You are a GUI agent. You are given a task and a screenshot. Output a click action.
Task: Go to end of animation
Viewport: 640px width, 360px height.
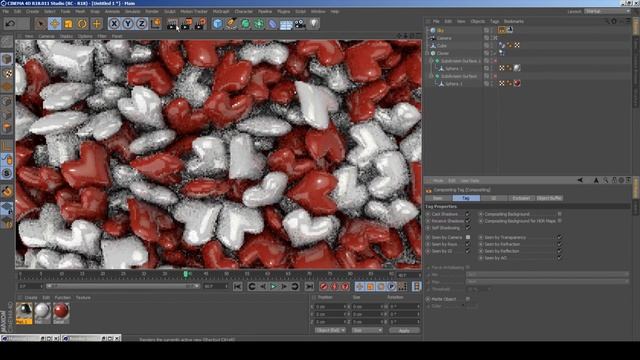coord(310,287)
